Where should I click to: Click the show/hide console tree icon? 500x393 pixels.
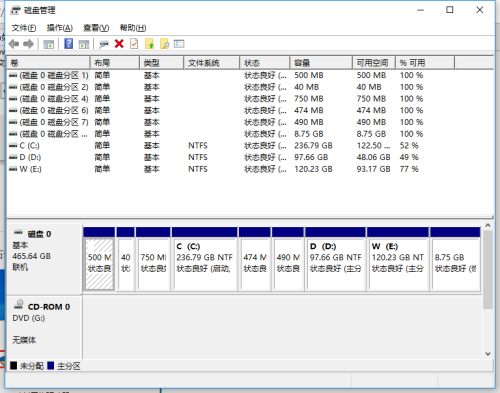coord(49,44)
